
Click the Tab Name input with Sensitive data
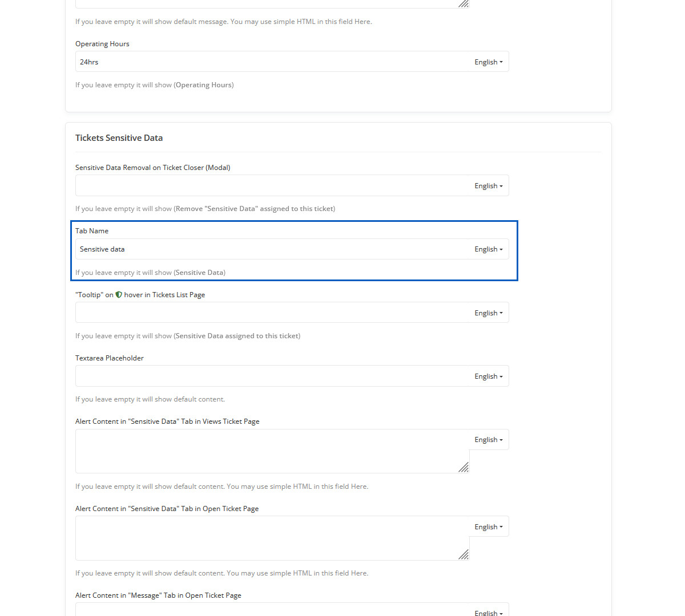point(271,249)
